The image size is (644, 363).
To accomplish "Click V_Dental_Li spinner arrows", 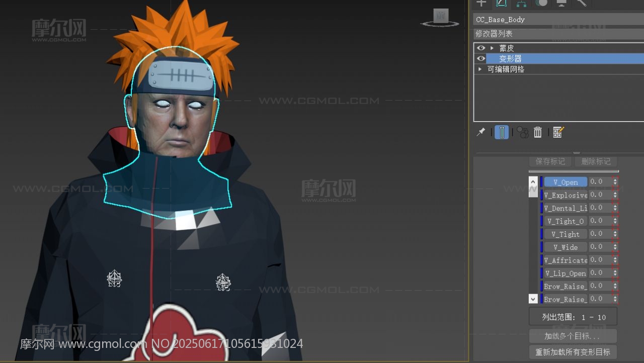I will 615,208.
